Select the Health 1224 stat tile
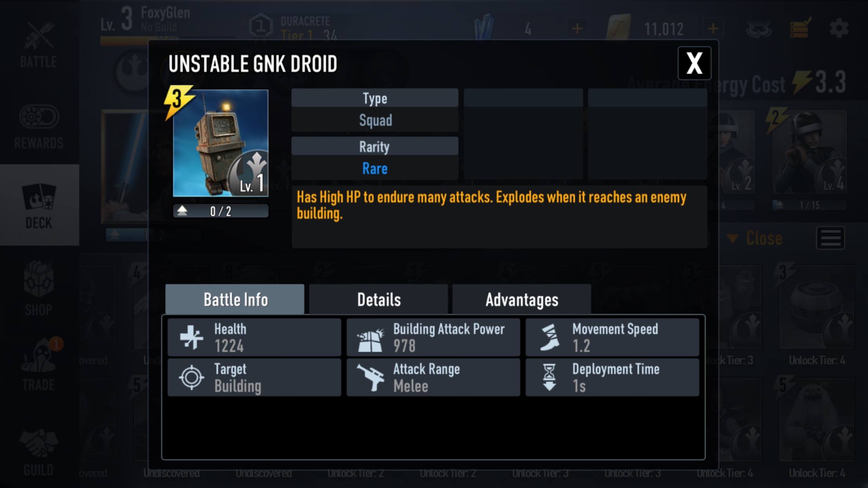 point(254,338)
